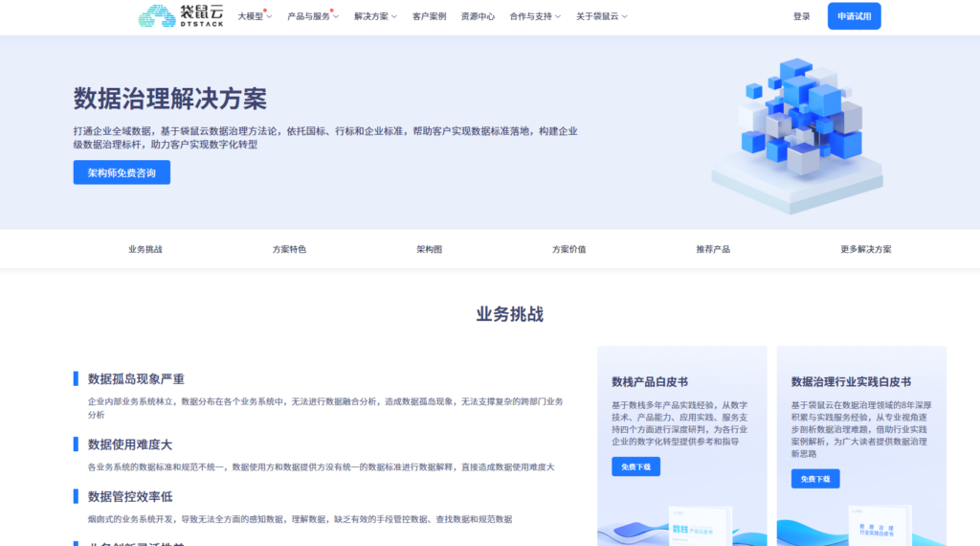Image resolution: width=980 pixels, height=546 pixels.
Task: Open the 解决方案 menu label
Action: [x=371, y=16]
